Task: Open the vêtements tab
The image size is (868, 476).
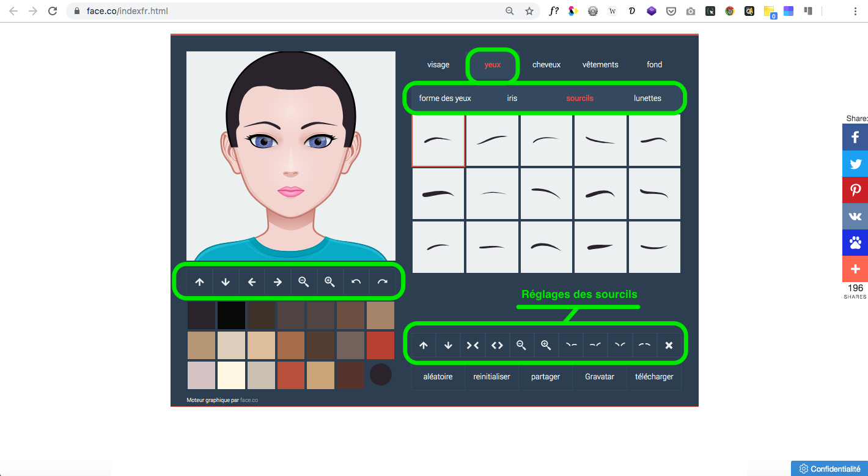Action: click(600, 64)
